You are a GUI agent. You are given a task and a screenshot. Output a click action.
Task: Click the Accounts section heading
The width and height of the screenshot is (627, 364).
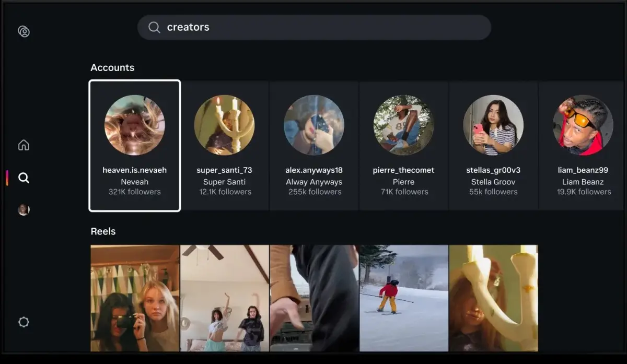pos(112,67)
